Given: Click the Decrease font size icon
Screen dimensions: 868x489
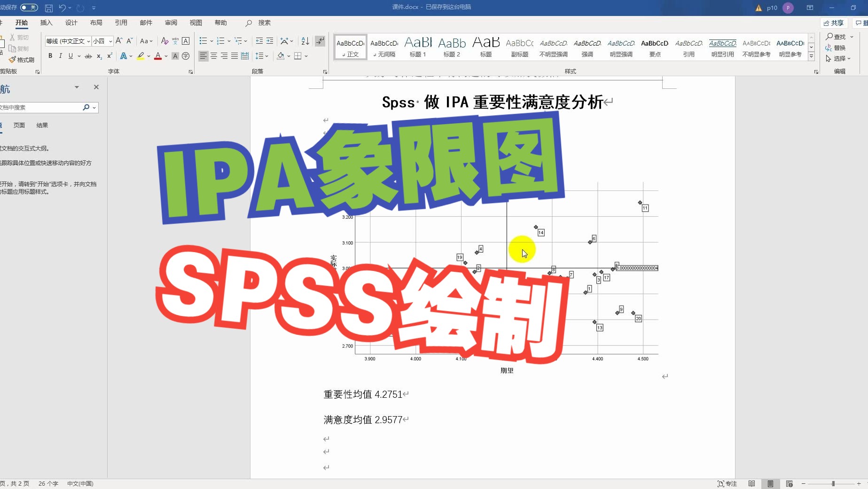Looking at the screenshot, I should pyautogui.click(x=130, y=41).
